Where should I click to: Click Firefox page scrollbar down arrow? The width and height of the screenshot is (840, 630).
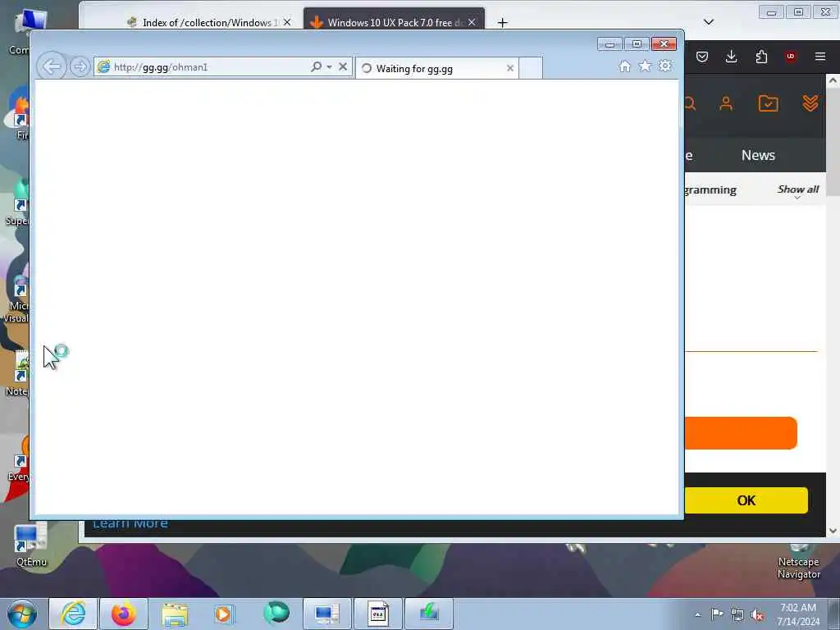coord(833,531)
